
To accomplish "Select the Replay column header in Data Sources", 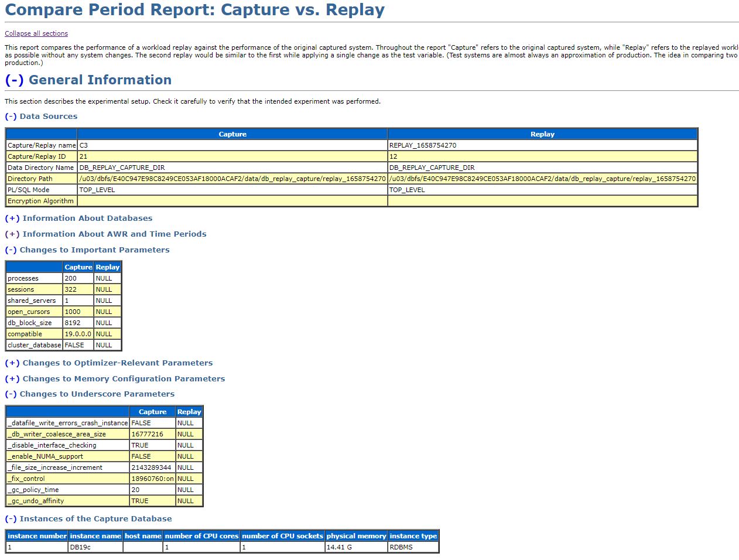I will pos(542,134).
